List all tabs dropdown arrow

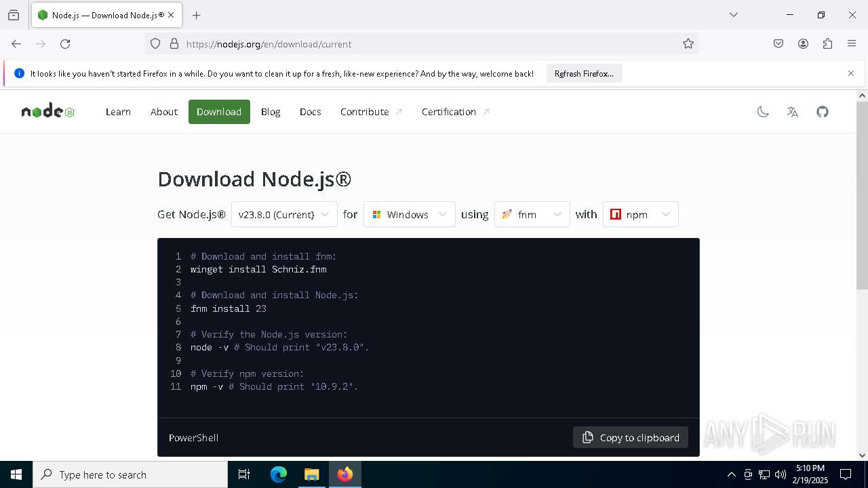tap(733, 15)
